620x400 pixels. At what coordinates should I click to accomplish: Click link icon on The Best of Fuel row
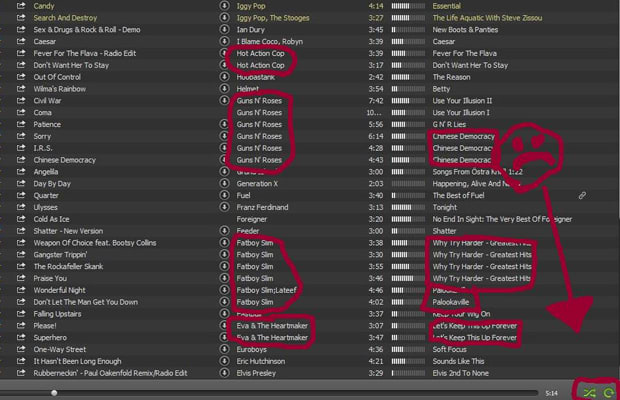click(x=582, y=195)
